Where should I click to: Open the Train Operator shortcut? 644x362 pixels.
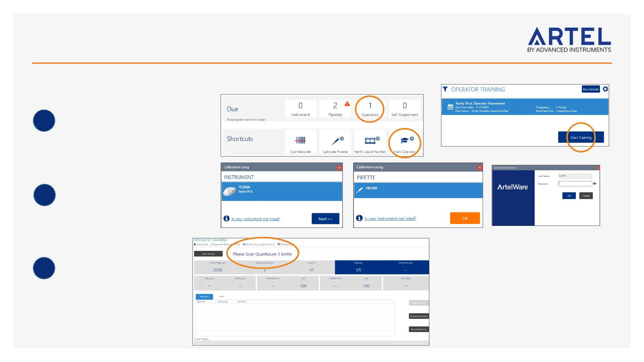tap(405, 142)
